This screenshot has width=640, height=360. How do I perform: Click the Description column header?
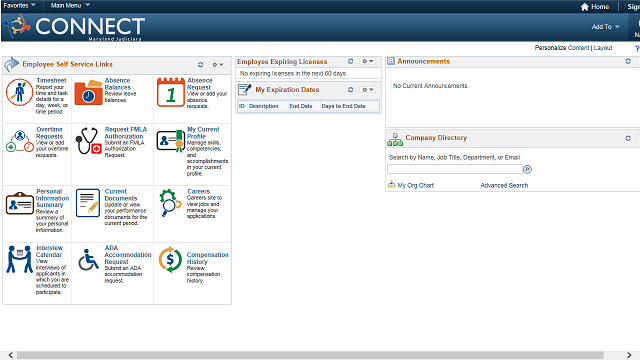(264, 106)
